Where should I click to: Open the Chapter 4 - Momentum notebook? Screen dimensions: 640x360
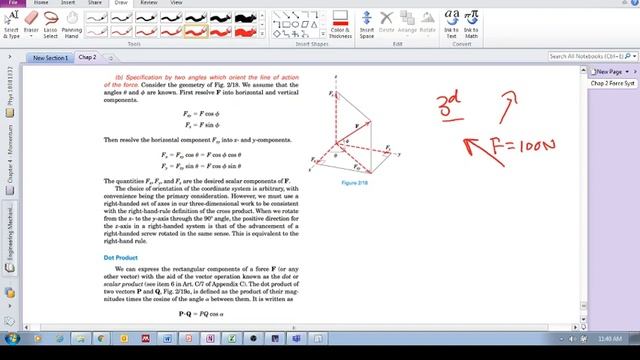click(10, 160)
